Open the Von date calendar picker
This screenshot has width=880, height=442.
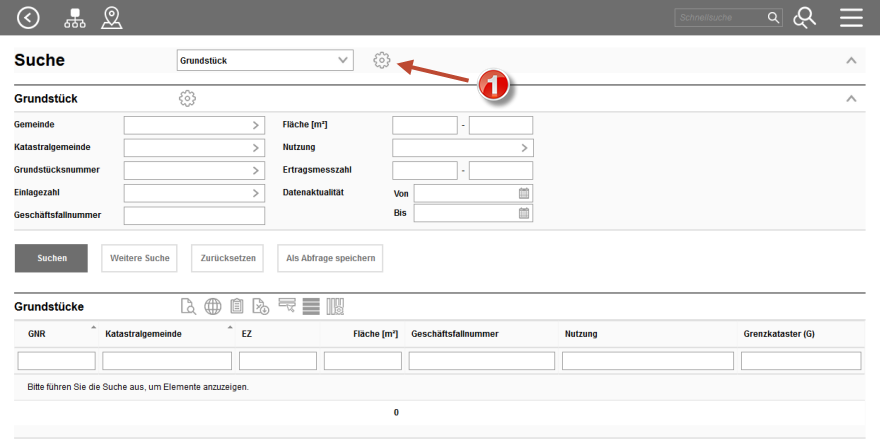pyautogui.click(x=524, y=193)
